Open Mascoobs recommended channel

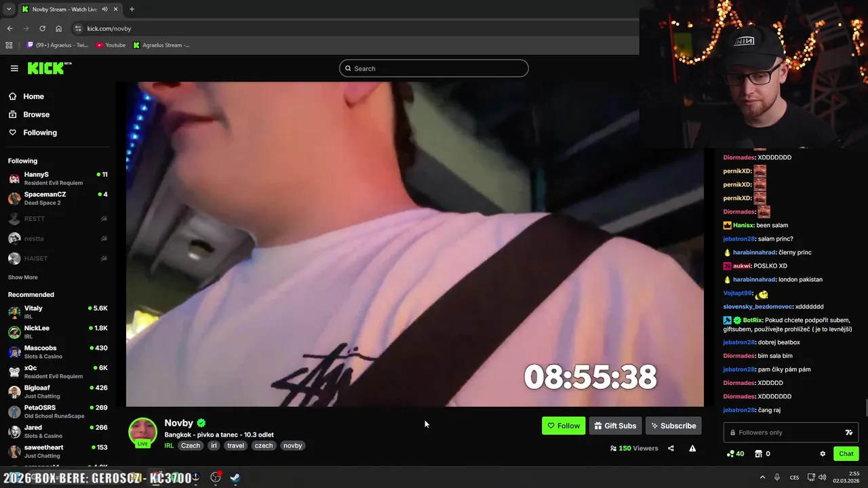click(58, 352)
